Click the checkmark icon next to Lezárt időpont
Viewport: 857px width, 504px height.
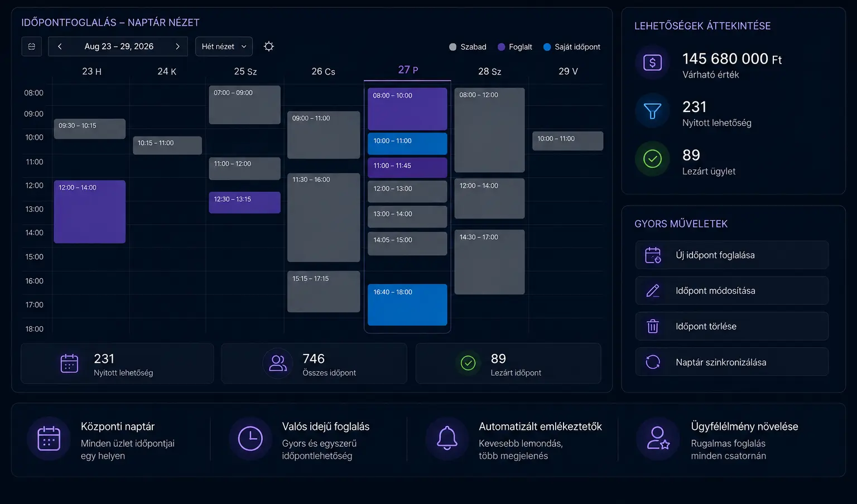point(468,364)
